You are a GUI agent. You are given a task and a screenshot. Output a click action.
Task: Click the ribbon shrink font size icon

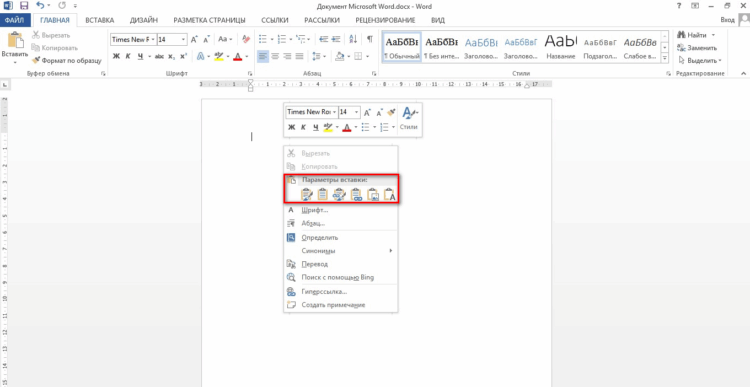tap(207, 40)
